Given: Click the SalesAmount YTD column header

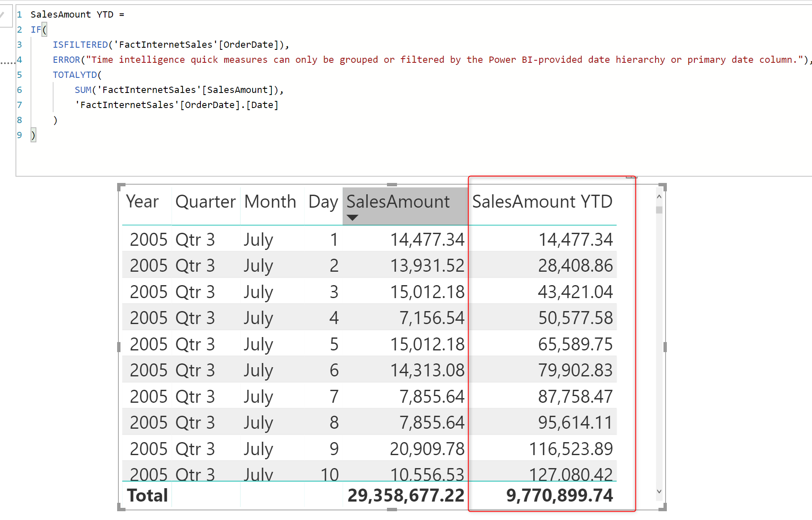Looking at the screenshot, I should tap(542, 202).
